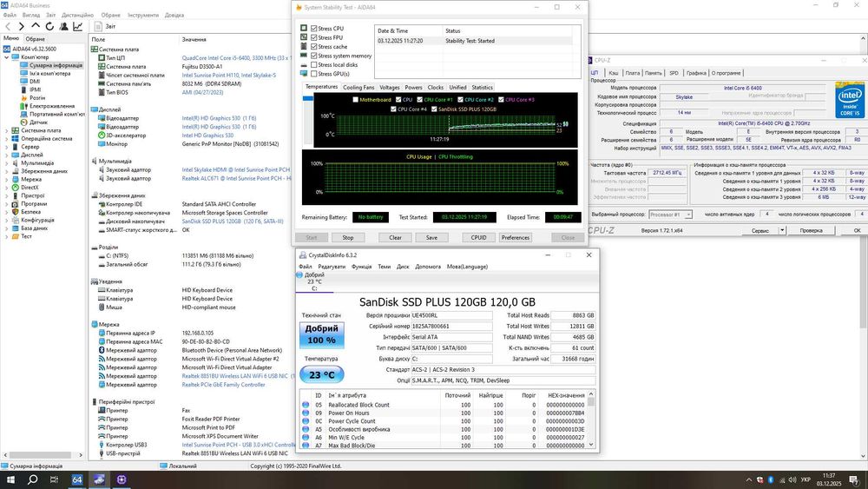Open Windows Start menu
868x489 pixels.
coord(10,479)
